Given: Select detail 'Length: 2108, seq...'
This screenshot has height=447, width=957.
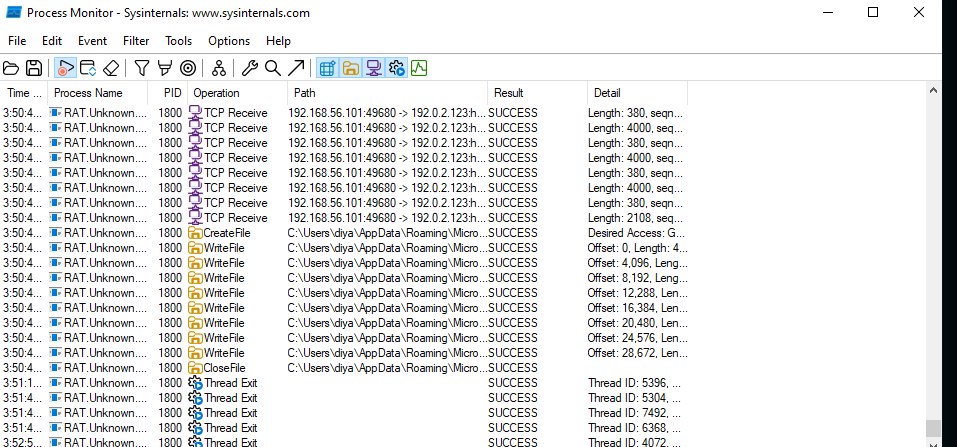Looking at the screenshot, I should tap(635, 218).
